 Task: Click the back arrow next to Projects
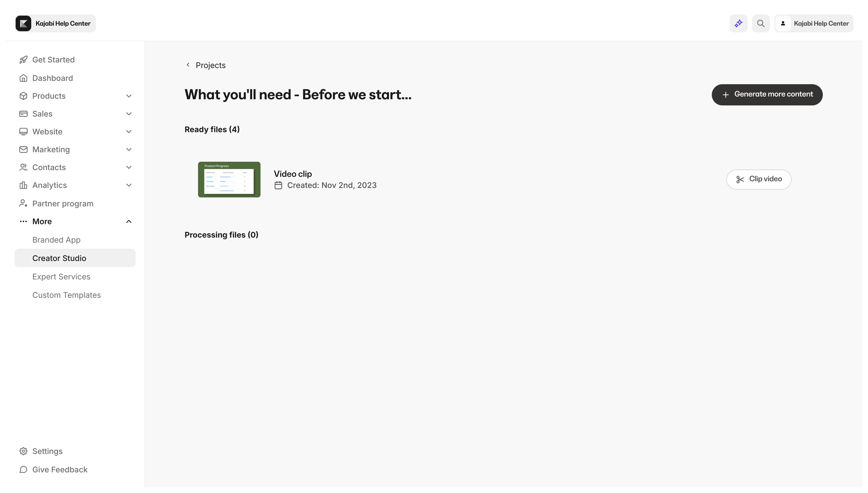point(188,65)
